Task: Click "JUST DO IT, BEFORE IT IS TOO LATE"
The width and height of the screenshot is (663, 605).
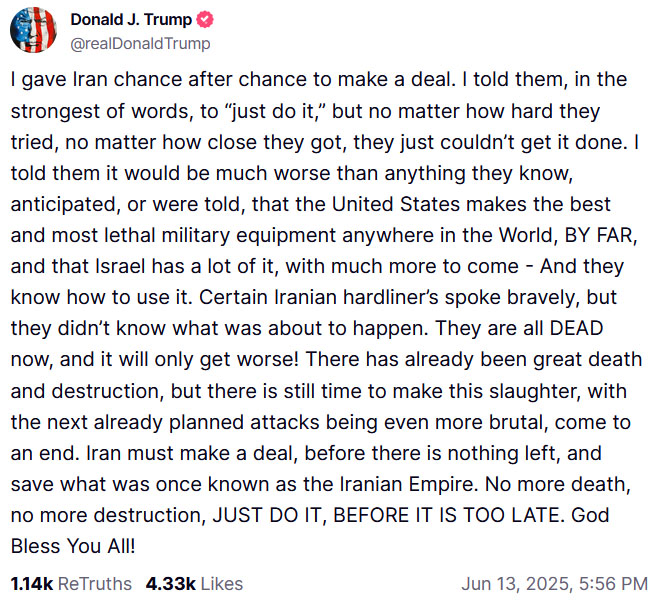Action: tap(368, 515)
